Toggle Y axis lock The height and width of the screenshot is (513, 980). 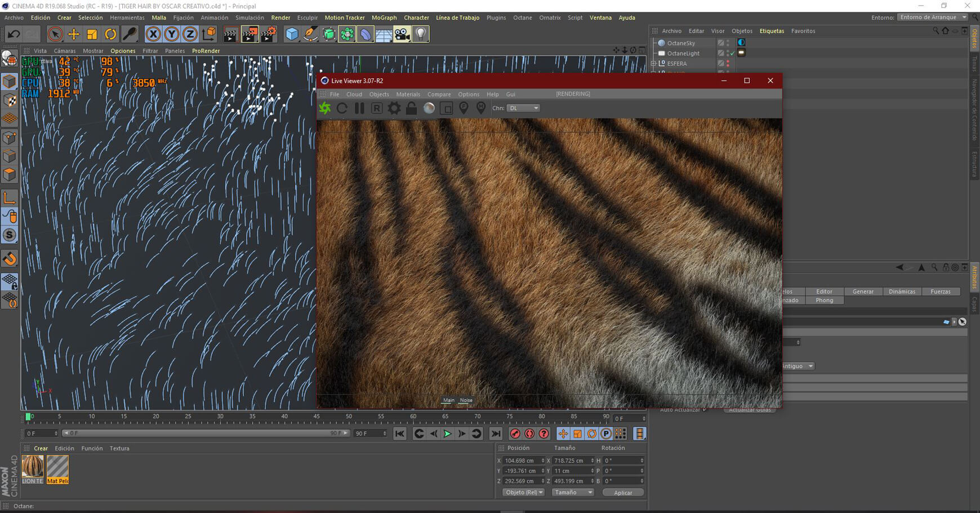172,34
